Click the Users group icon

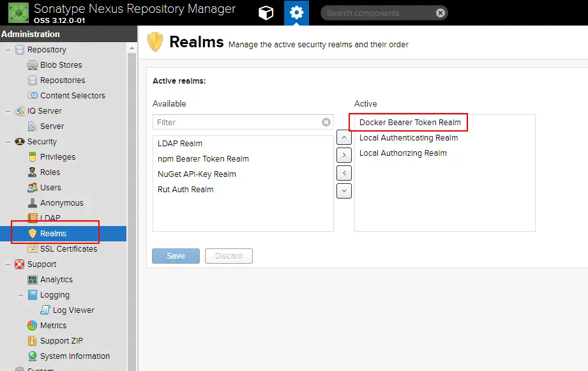tap(33, 187)
